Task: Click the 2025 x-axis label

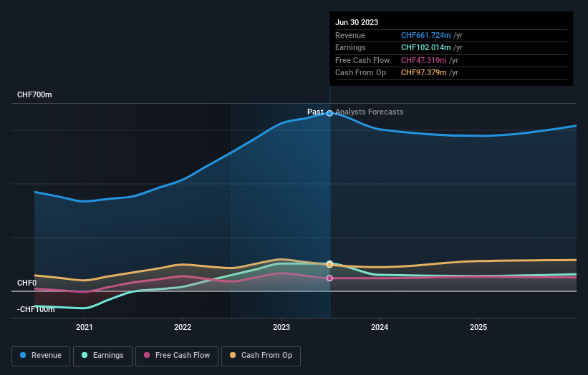Action: (x=478, y=327)
